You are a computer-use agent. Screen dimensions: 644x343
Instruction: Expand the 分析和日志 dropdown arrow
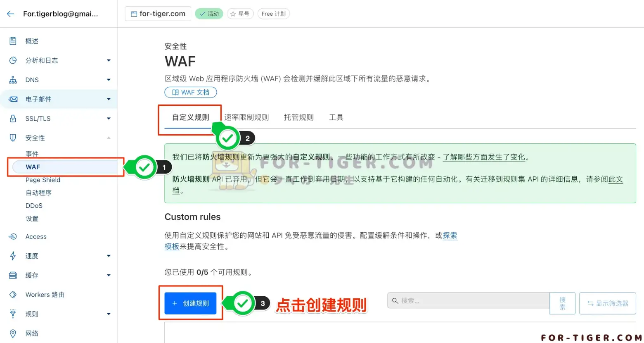click(109, 60)
